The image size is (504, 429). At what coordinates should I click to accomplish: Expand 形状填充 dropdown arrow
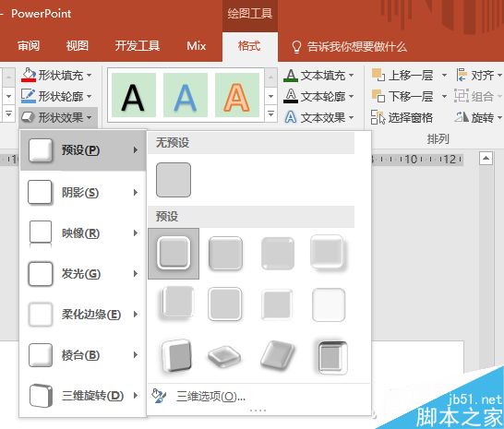coord(90,76)
